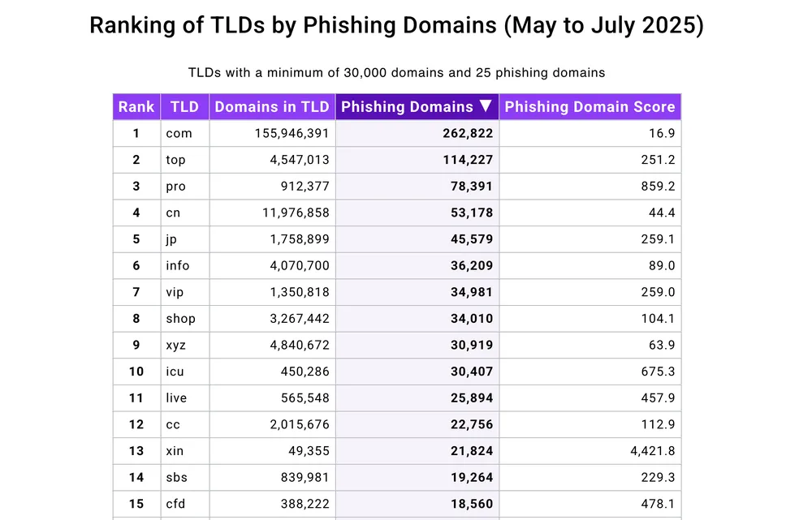Select the shop TLD cell
Image resolution: width=812 pixels, height=520 pixels.
[x=185, y=319]
